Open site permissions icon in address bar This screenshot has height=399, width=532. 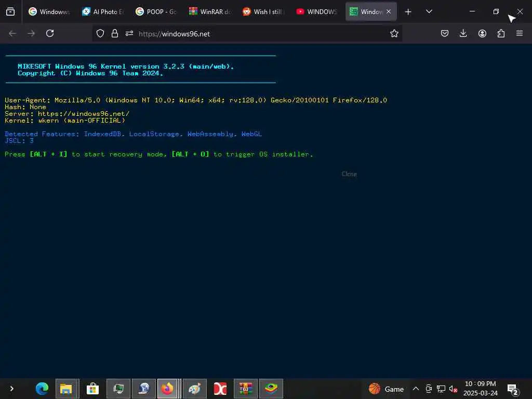pos(129,33)
